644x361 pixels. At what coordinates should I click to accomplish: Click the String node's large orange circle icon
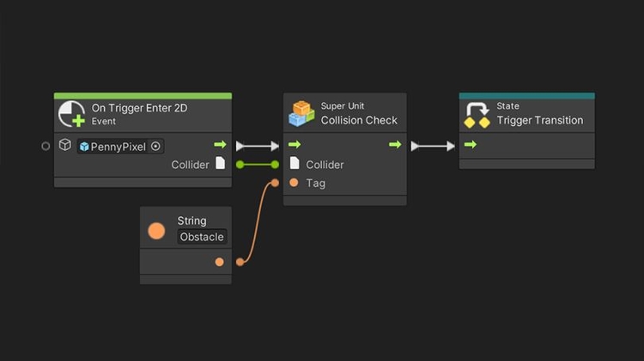pos(156,230)
